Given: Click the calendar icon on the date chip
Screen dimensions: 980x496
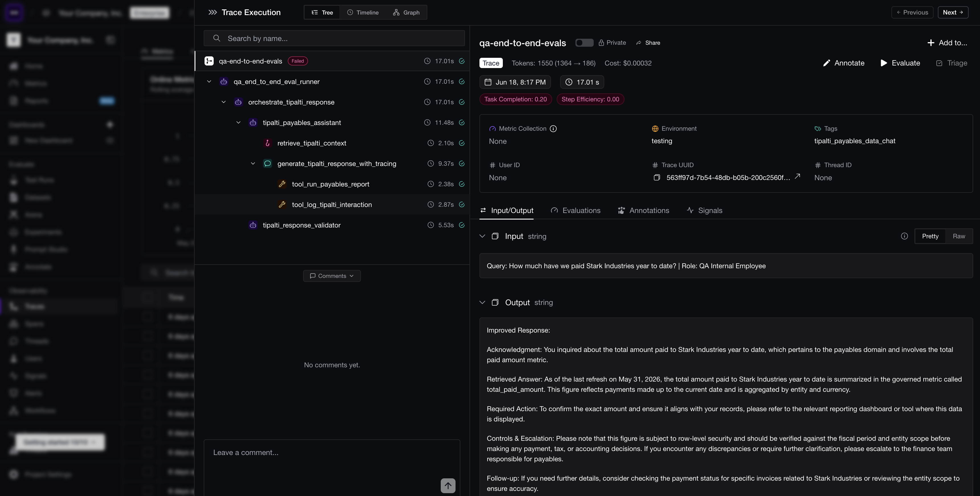Looking at the screenshot, I should tap(488, 82).
